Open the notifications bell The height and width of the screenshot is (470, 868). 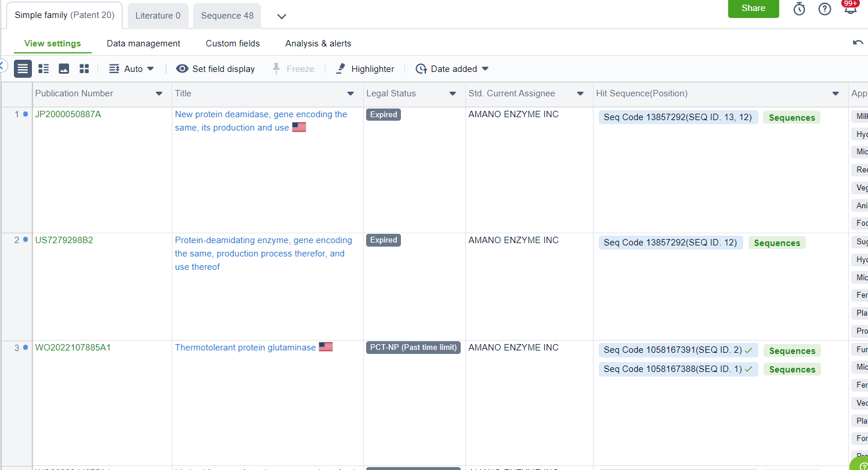click(x=850, y=9)
